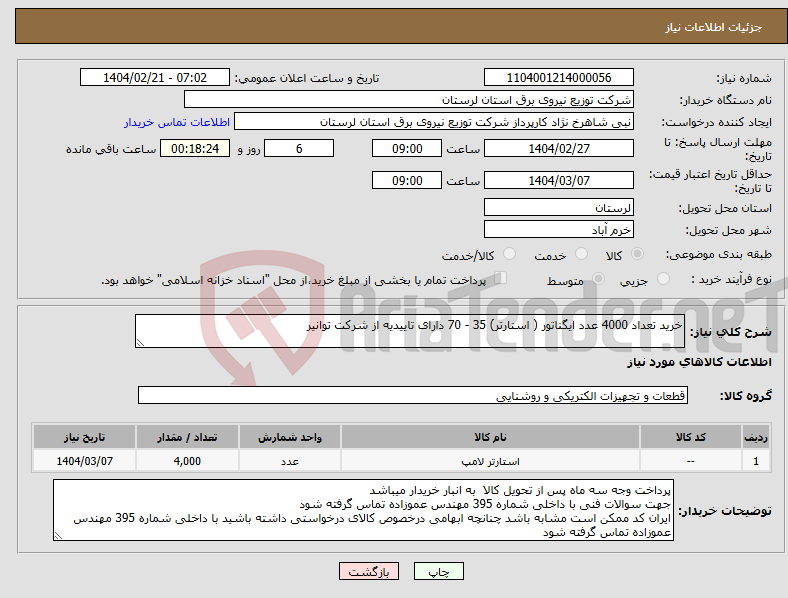
Task: Click the تعداد / مقدار column header
Action: tap(187, 437)
